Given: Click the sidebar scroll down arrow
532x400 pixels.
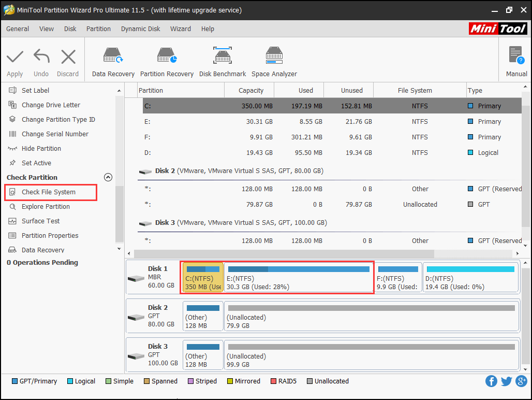Looking at the screenshot, I should click(x=119, y=249).
